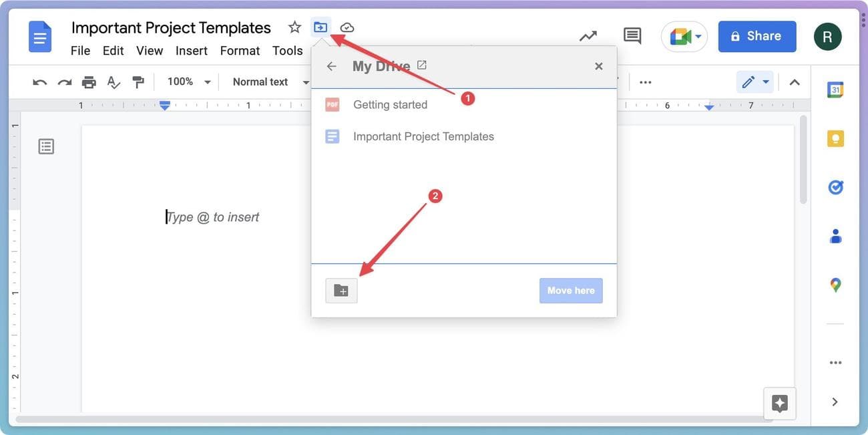Open the editing mode pencil dropdown

[755, 82]
